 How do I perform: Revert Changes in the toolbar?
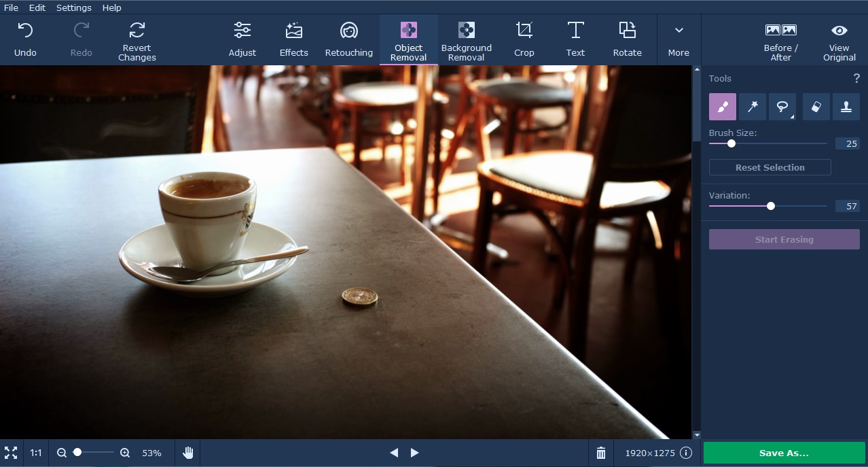coord(137,40)
